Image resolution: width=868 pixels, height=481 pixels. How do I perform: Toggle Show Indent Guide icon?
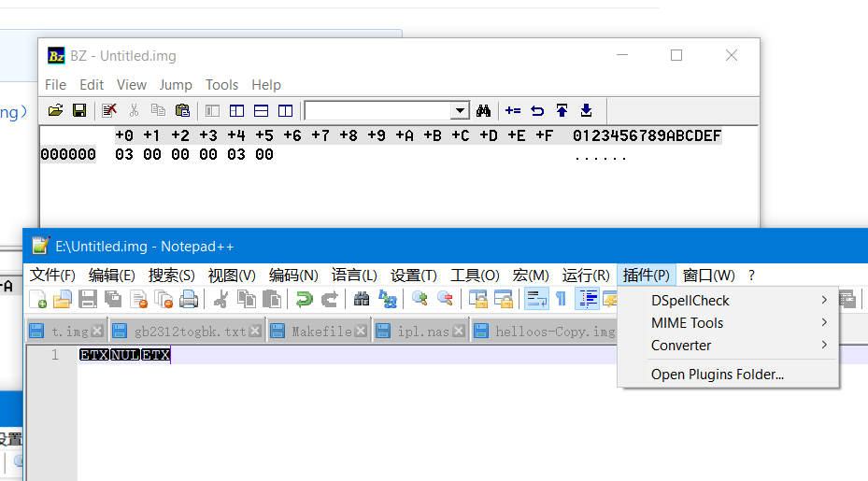point(588,300)
